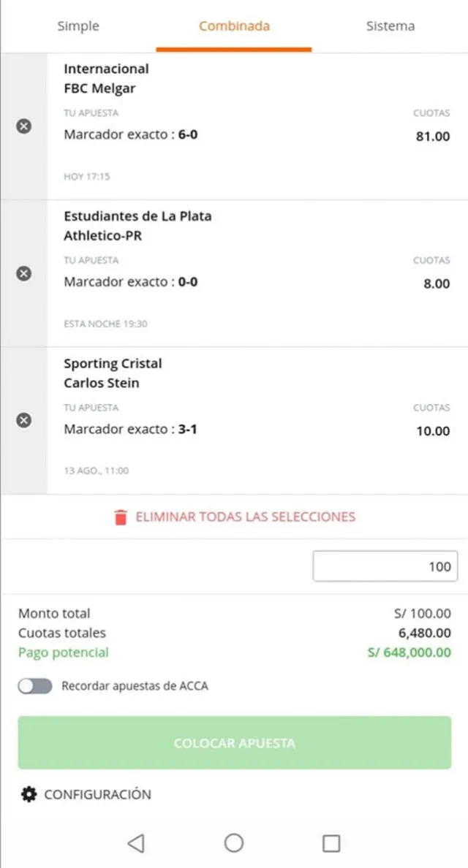
Task: Open the Sistema tab
Action: click(390, 26)
